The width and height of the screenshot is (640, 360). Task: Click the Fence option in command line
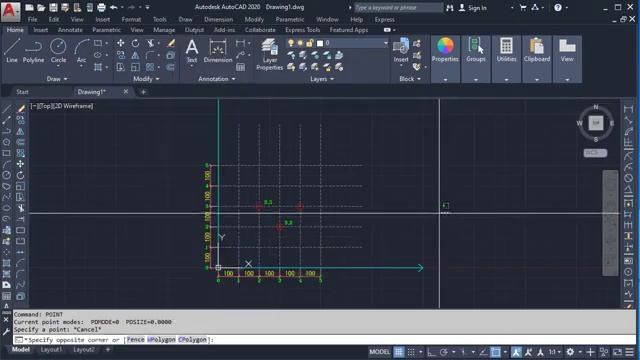(x=135, y=340)
